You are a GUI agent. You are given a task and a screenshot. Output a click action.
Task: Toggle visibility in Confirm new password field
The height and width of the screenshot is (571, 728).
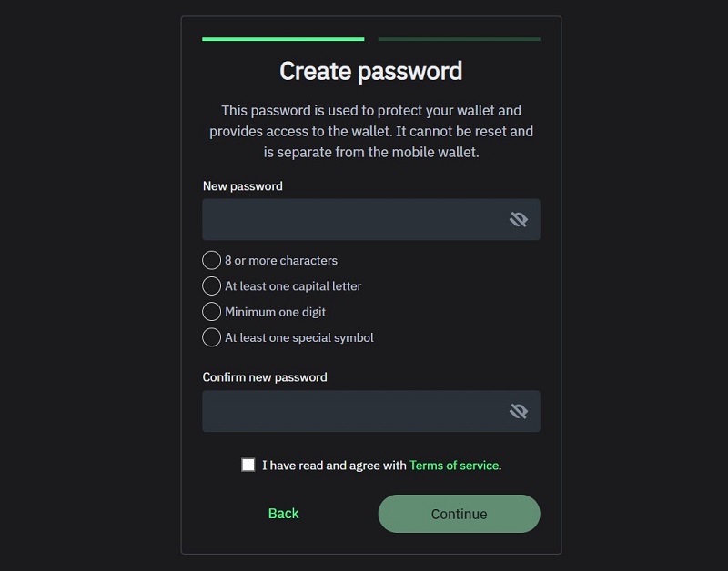[519, 411]
